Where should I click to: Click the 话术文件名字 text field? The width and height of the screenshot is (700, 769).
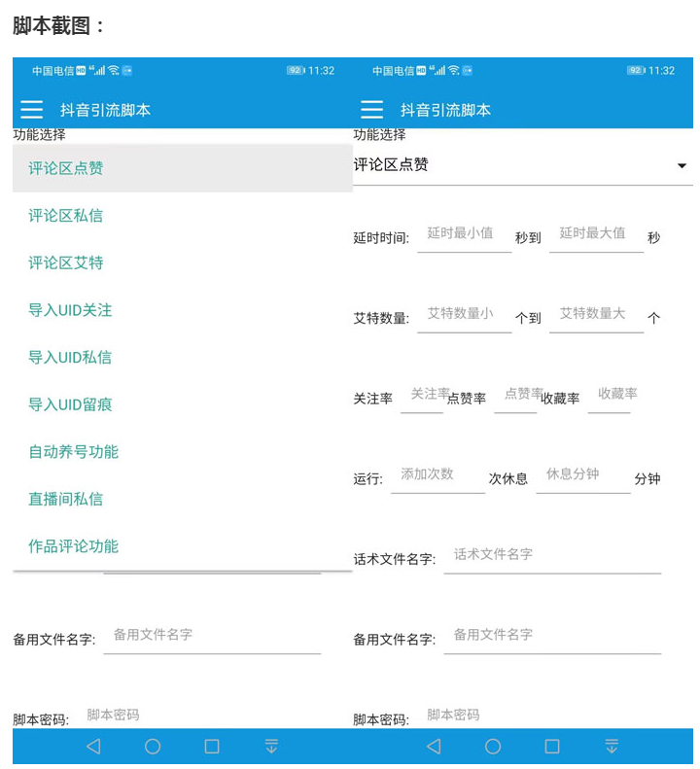click(x=551, y=555)
